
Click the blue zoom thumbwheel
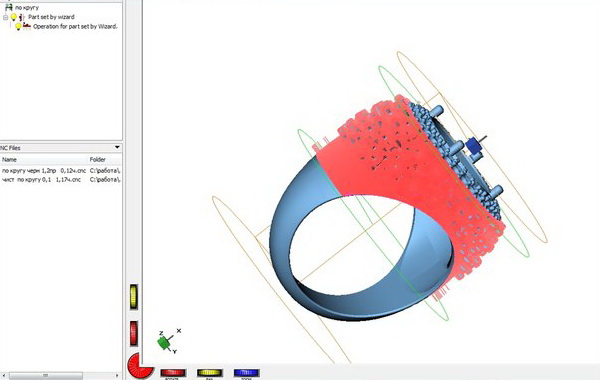coord(246,372)
